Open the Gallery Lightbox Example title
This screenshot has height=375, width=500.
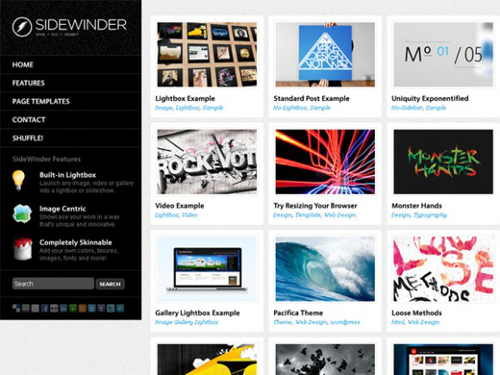(x=197, y=313)
